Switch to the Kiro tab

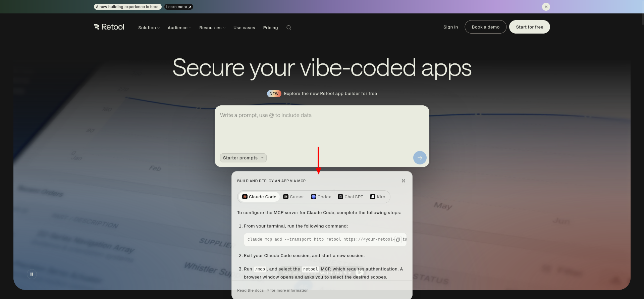point(378,197)
